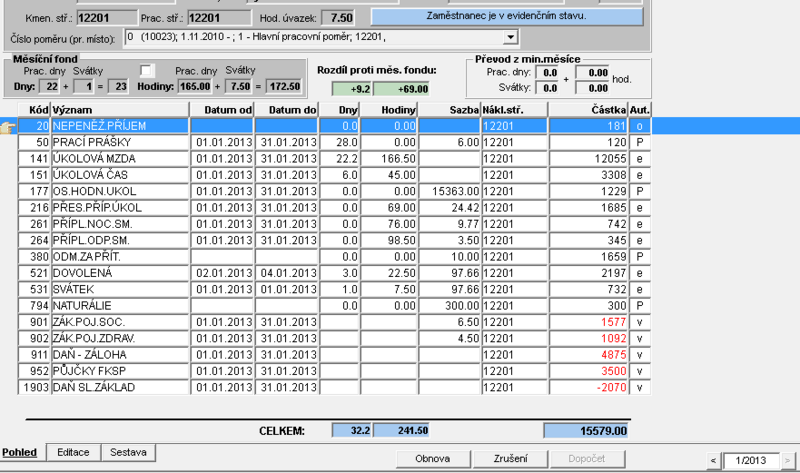800x473 pixels.
Task: Click the Částka column header
Action: point(588,110)
